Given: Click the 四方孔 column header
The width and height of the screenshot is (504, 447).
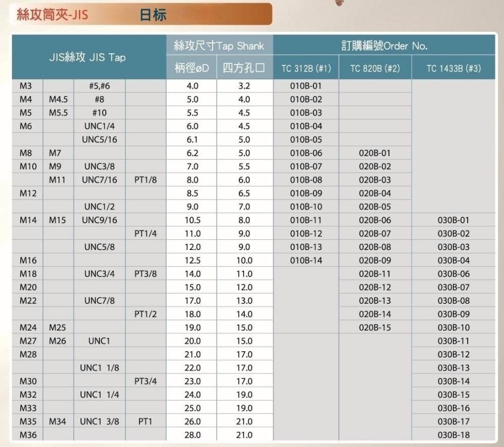Looking at the screenshot, I should [244, 68].
